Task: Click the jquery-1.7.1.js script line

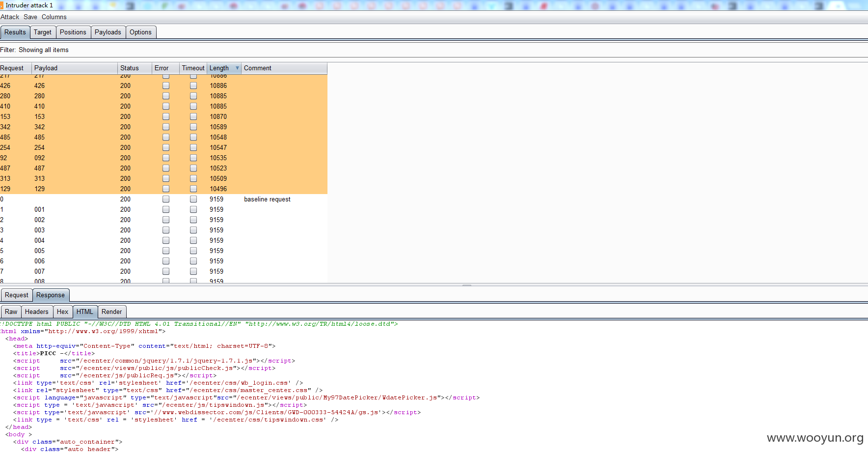Action: coord(154,361)
